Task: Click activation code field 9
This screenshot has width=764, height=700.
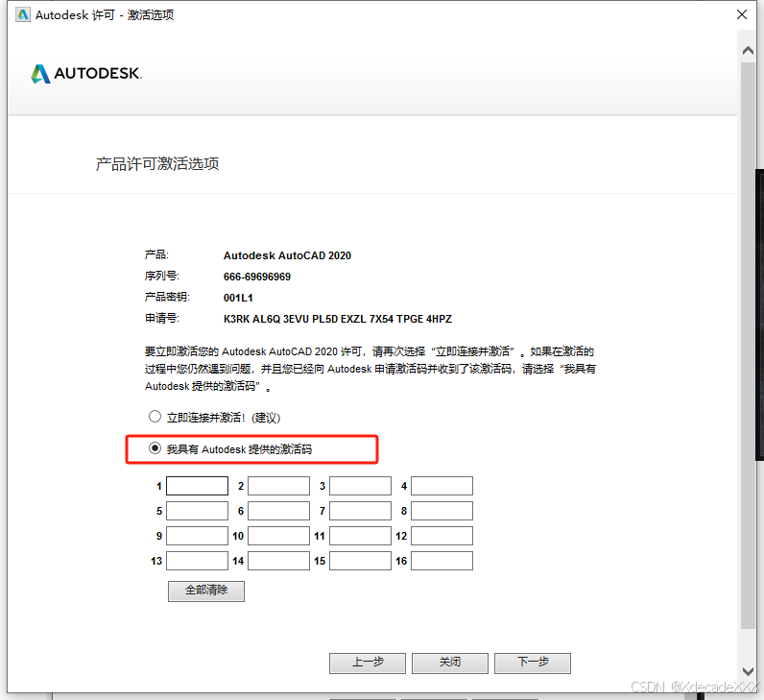Action: pyautogui.click(x=198, y=536)
